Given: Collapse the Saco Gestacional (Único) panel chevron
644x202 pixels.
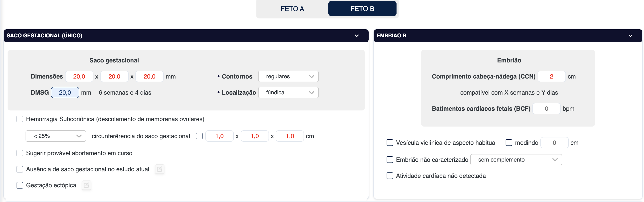Looking at the screenshot, I should click(x=357, y=36).
